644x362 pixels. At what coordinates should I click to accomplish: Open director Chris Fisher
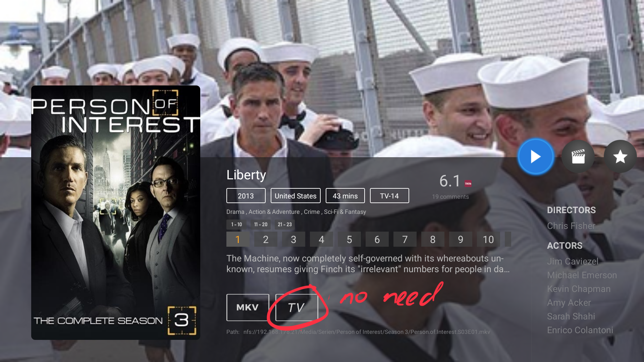[x=571, y=226]
